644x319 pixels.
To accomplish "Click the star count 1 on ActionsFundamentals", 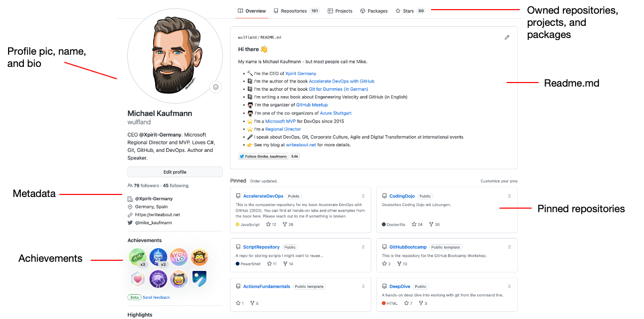I will pyautogui.click(x=240, y=303).
